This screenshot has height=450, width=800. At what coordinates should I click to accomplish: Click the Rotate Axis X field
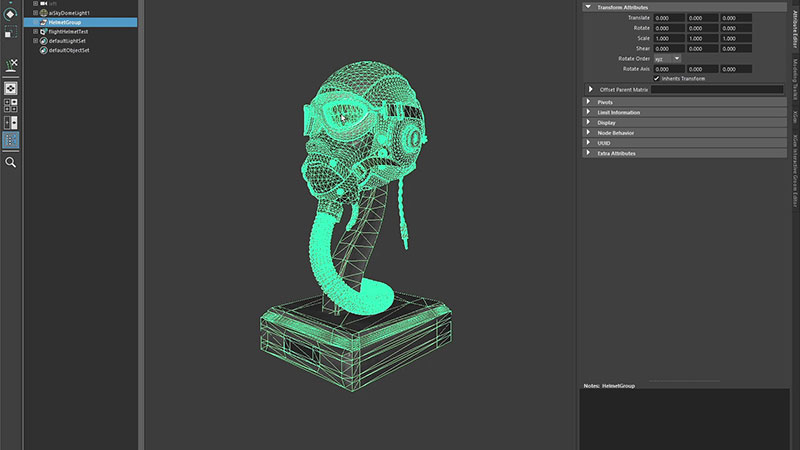click(x=669, y=69)
